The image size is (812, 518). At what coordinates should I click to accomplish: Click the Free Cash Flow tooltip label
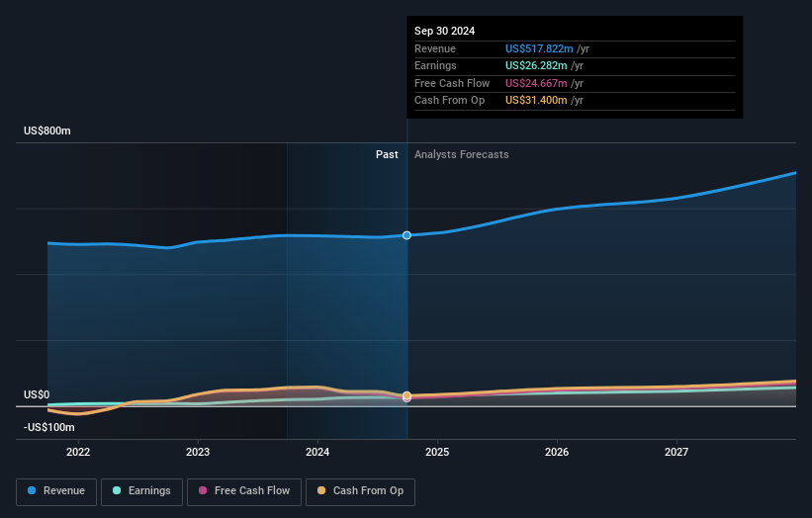[x=452, y=83]
